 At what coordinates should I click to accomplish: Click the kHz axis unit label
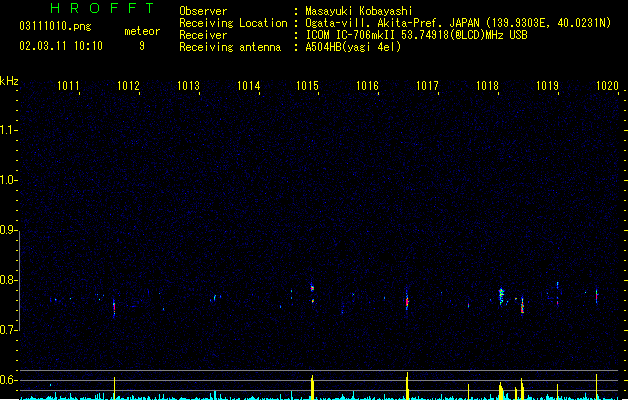pos(9,81)
